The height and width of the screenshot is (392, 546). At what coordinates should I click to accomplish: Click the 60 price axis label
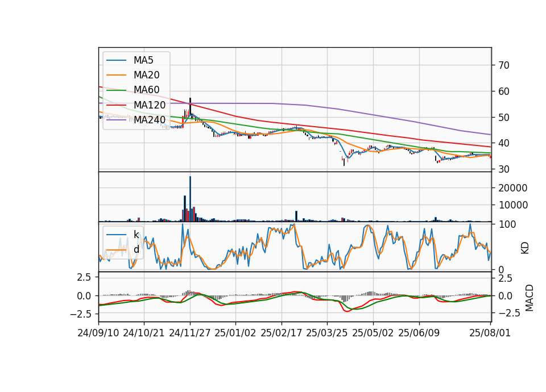point(503,91)
